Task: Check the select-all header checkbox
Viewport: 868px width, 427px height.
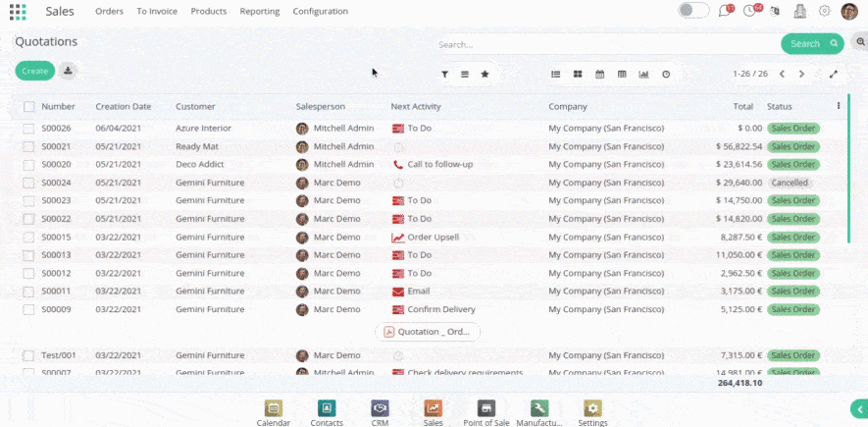Action: coord(29,107)
